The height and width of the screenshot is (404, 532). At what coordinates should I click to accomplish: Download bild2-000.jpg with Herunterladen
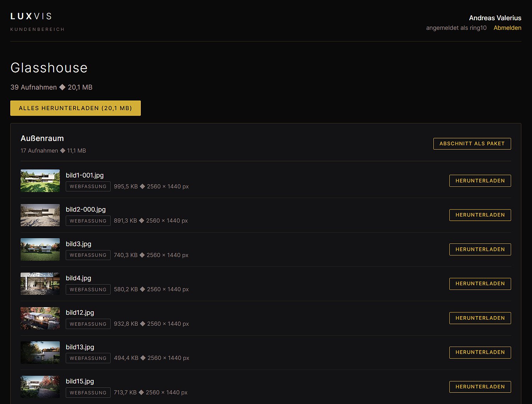pyautogui.click(x=480, y=215)
